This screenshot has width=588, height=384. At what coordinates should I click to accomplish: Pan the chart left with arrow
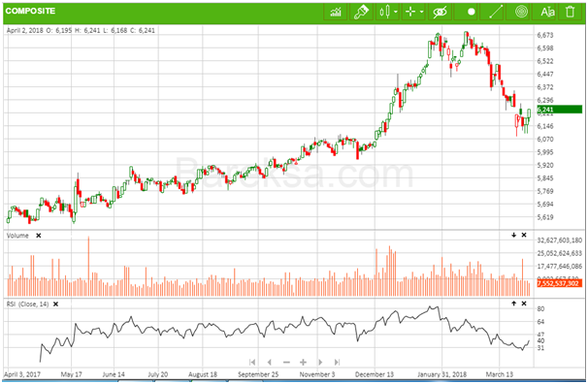click(x=269, y=362)
